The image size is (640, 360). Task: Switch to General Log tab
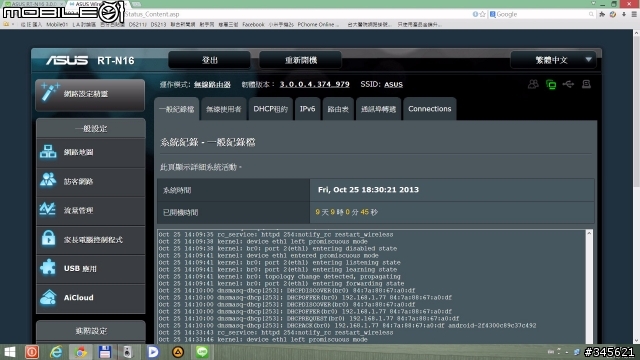click(x=177, y=109)
